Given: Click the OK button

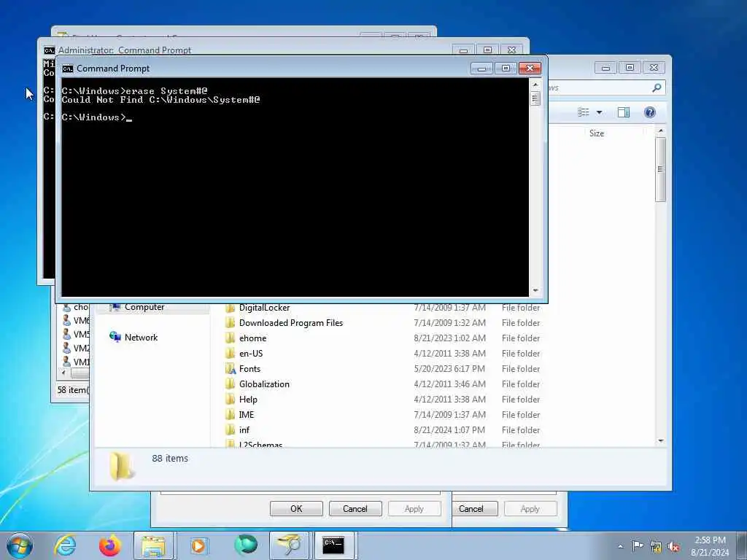Looking at the screenshot, I should [x=296, y=508].
